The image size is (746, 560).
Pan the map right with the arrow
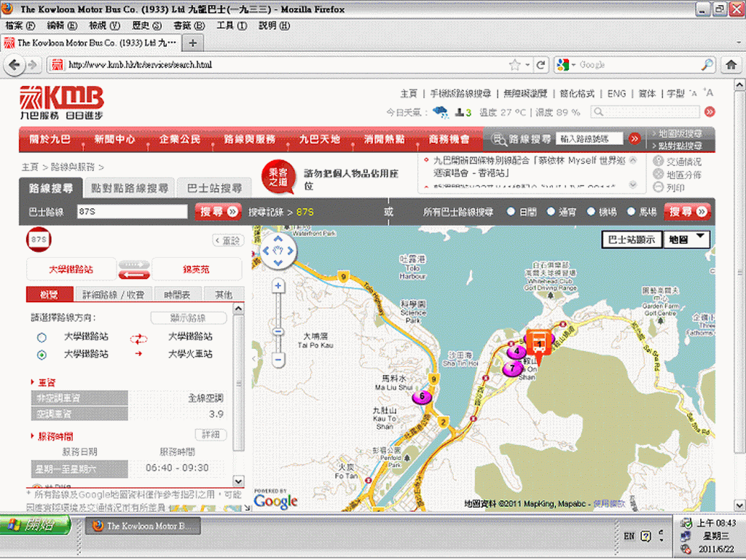tap(290, 251)
